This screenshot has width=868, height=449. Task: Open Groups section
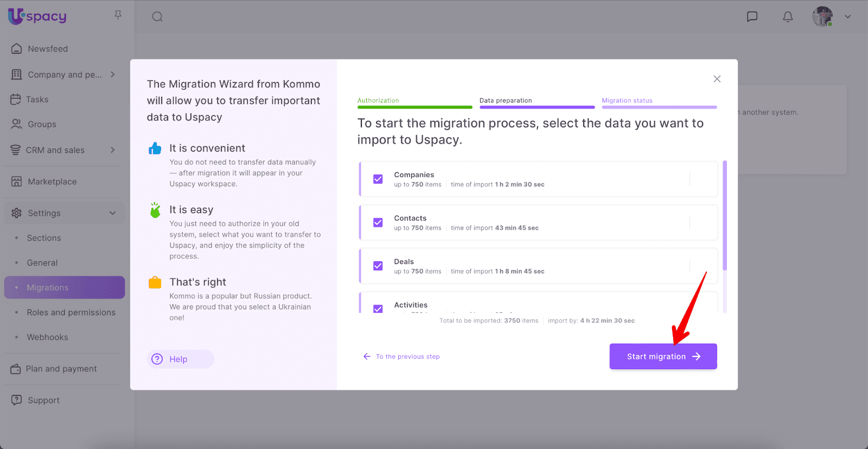42,124
